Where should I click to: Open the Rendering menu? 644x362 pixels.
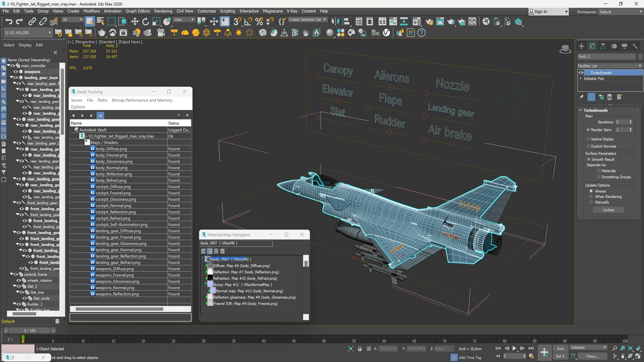coord(163,11)
